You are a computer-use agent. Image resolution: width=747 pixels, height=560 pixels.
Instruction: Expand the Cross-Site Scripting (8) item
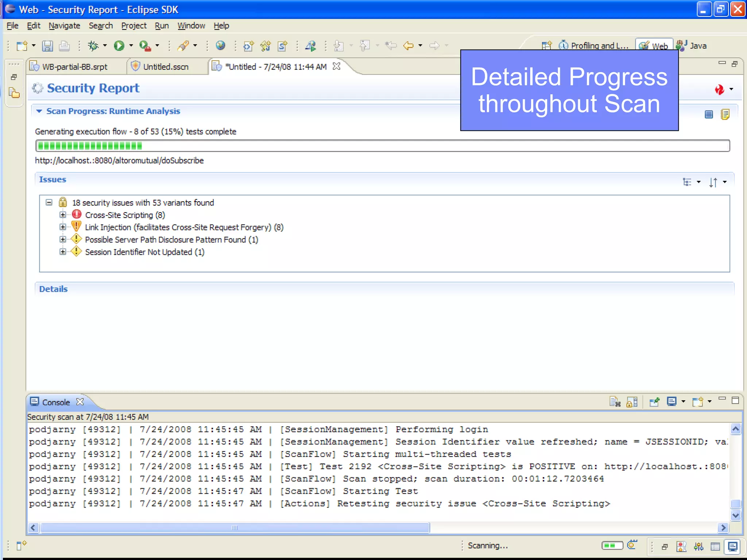pos(63,215)
